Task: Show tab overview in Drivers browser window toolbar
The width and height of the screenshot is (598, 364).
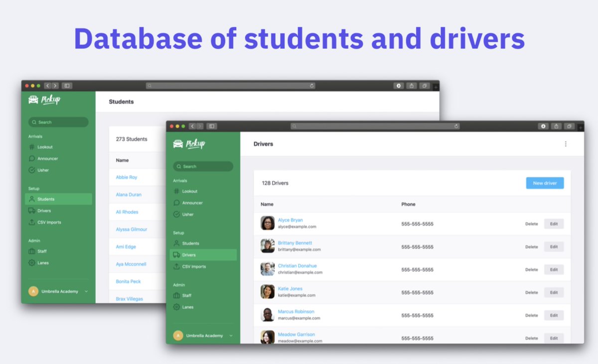Action: [x=570, y=126]
